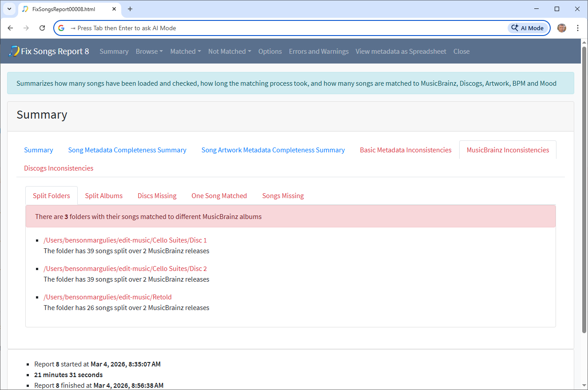Click the browser address bar field
The width and height of the screenshot is (588, 390).
point(284,28)
